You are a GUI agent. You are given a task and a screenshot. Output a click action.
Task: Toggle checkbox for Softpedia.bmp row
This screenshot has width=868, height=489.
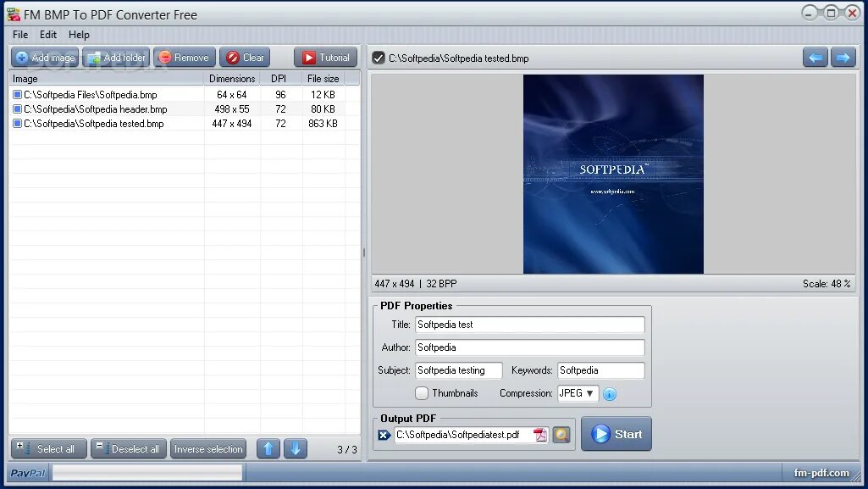(17, 95)
